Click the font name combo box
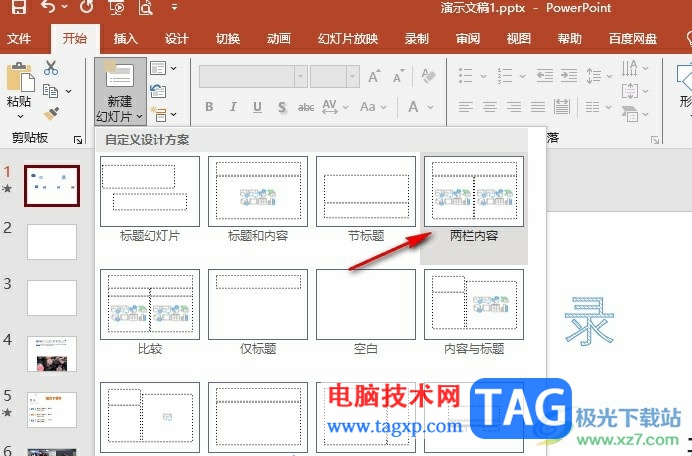 tap(253, 77)
